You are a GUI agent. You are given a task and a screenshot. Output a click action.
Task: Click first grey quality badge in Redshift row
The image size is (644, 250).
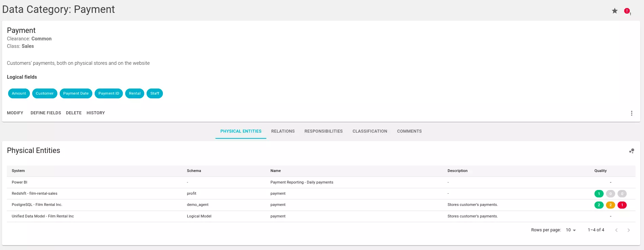(610, 194)
